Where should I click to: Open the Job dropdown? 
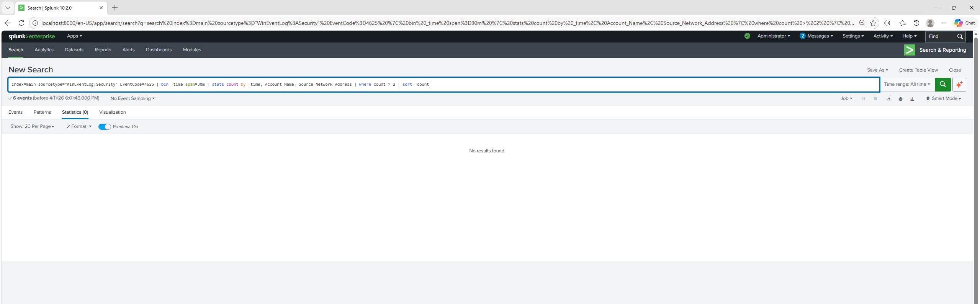click(846, 98)
